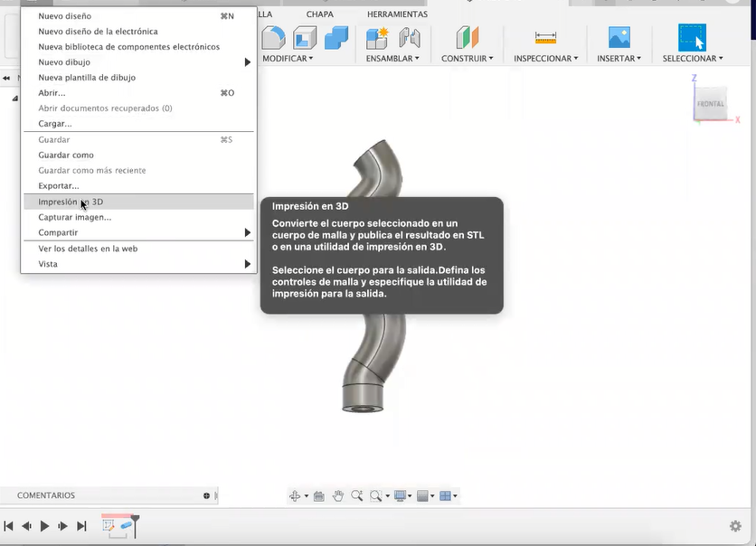Click the Insert image icon
This screenshot has width=756, height=546.
click(619, 37)
